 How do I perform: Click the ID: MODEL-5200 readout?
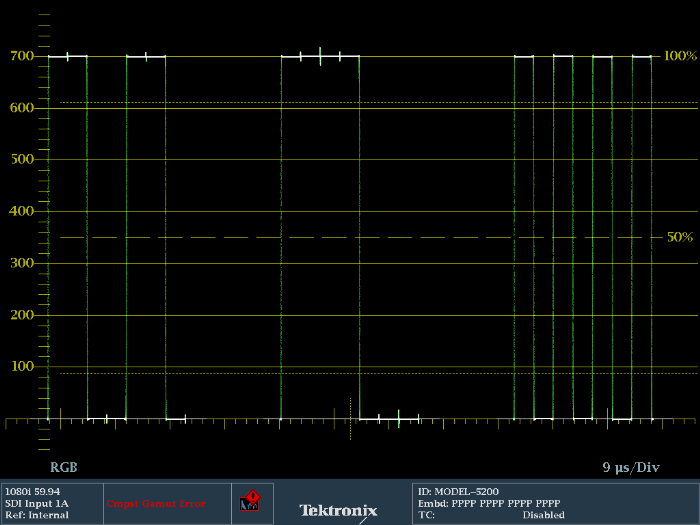[x=458, y=492]
